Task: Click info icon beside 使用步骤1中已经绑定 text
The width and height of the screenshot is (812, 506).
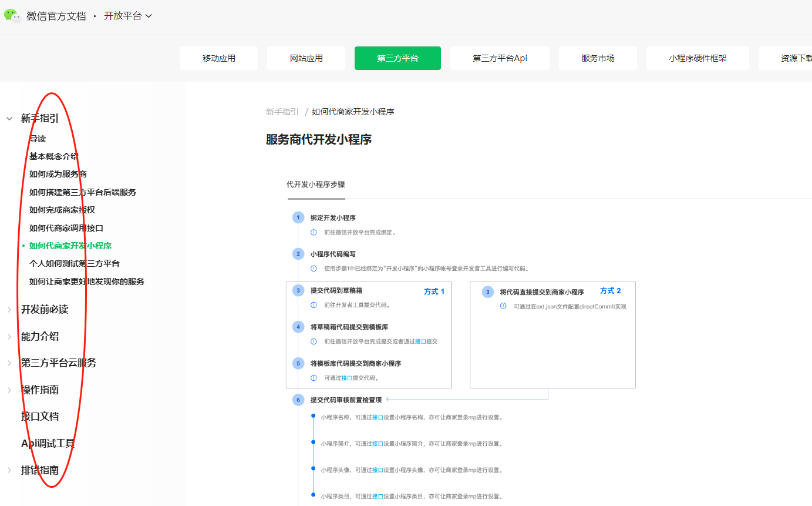Action: 314,269
